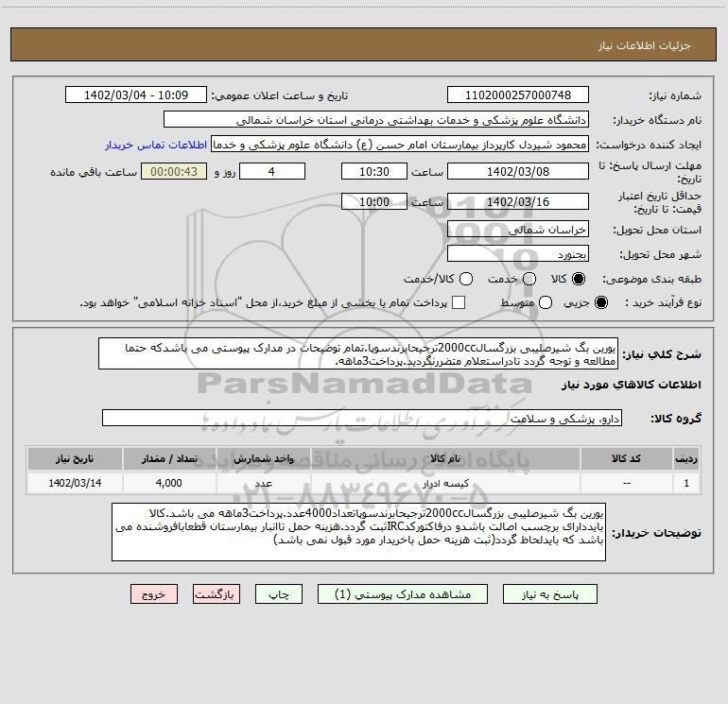This screenshot has height=704, width=728.
Task: Click the نام کالا column header
Action: [x=445, y=458]
